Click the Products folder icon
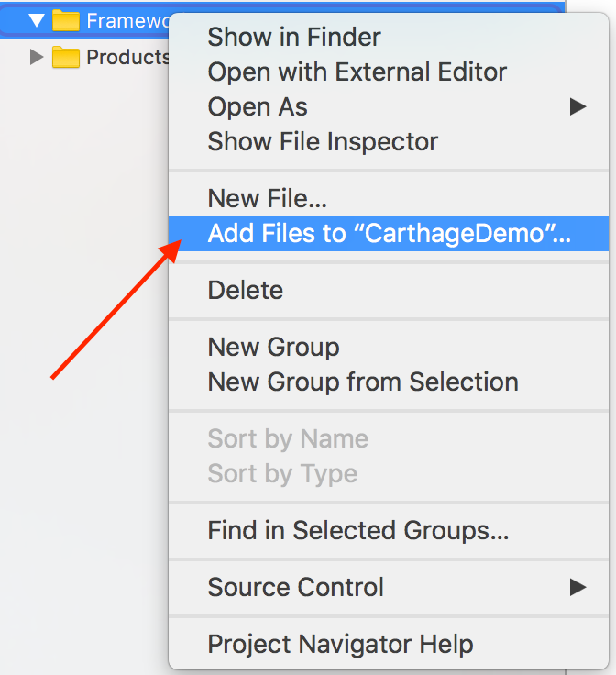 pyautogui.click(x=66, y=58)
